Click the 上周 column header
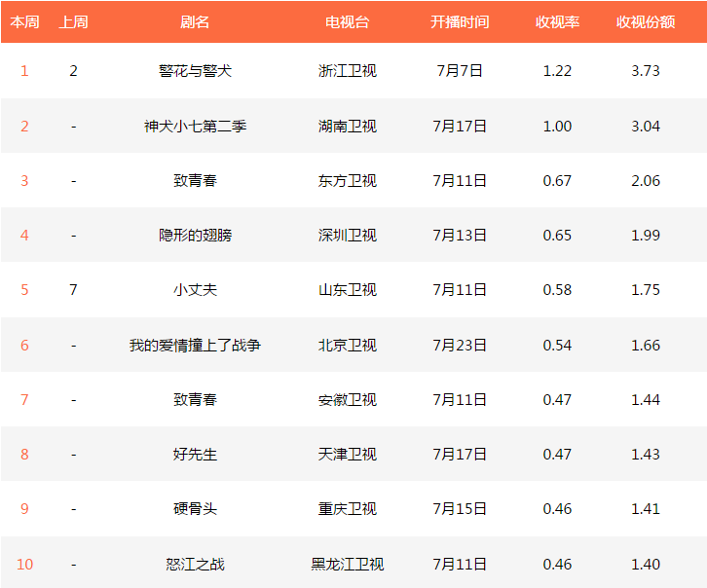This screenshot has width=707, height=588. tap(73, 21)
